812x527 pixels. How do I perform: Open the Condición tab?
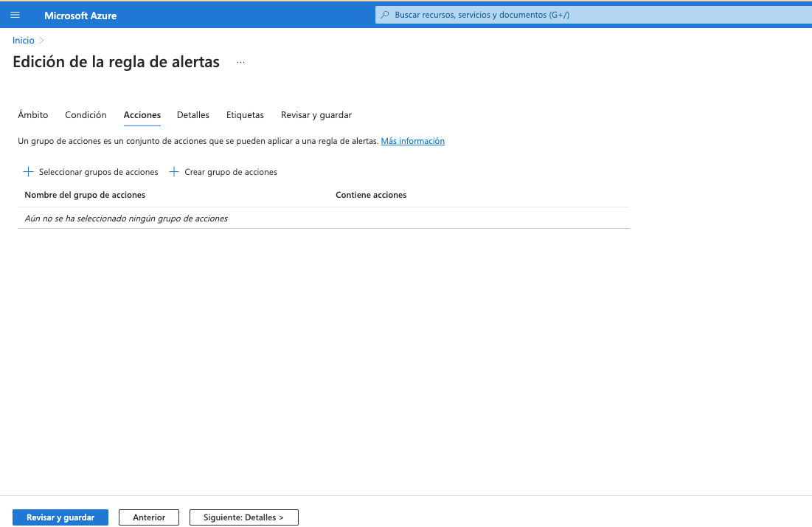[86, 115]
